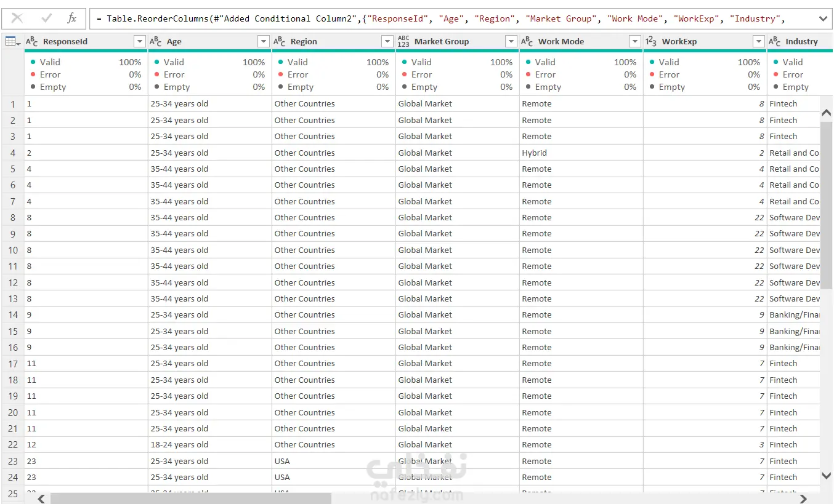Select row number 4
The height and width of the screenshot is (504, 834).
(13, 153)
